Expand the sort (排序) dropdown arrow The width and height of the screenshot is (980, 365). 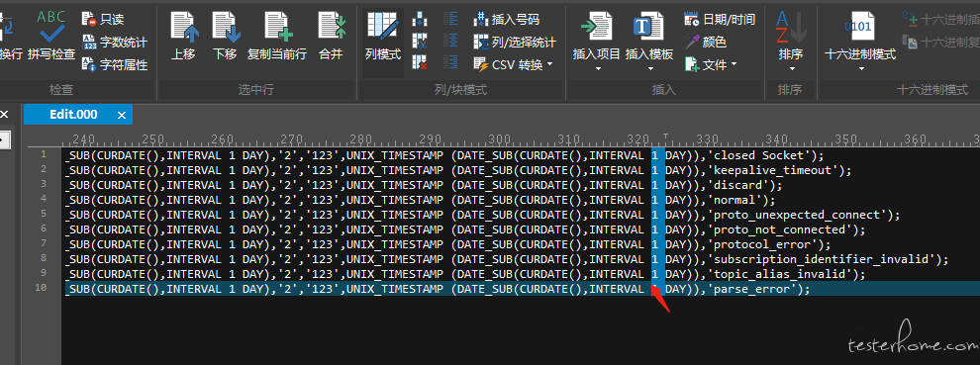tap(791, 69)
